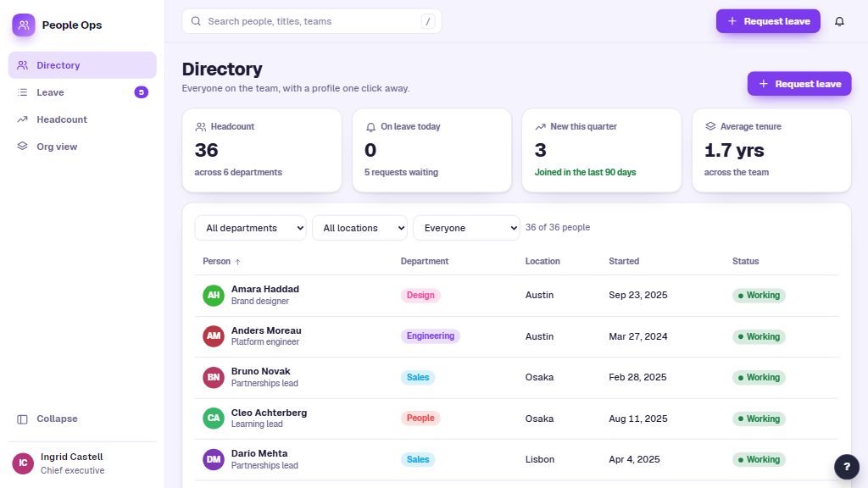Click the People department tag
The height and width of the screenshot is (488, 868).
coord(420,419)
